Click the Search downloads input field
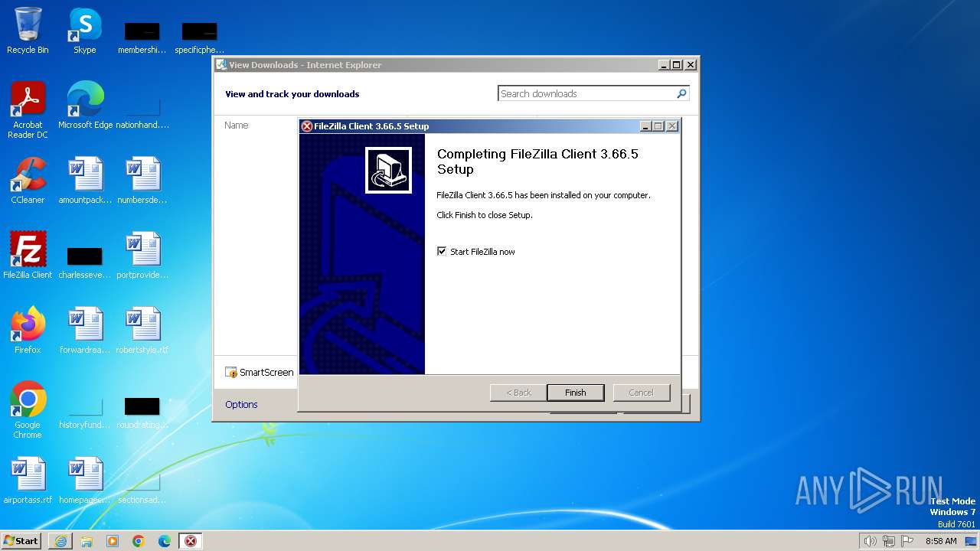980x551 pixels. click(586, 93)
